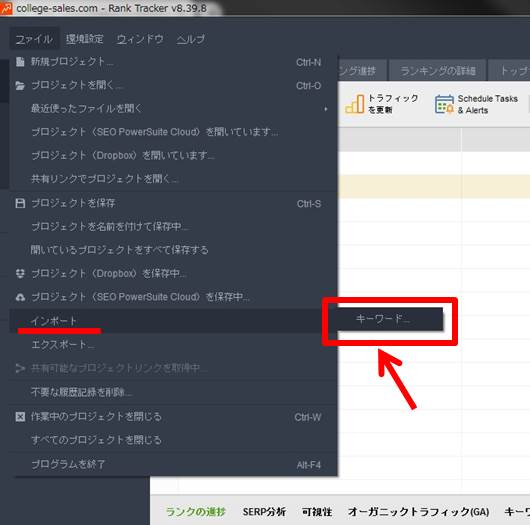Save project to SEO PowerSuite Cloud
The height and width of the screenshot is (525, 530).
coord(173,297)
